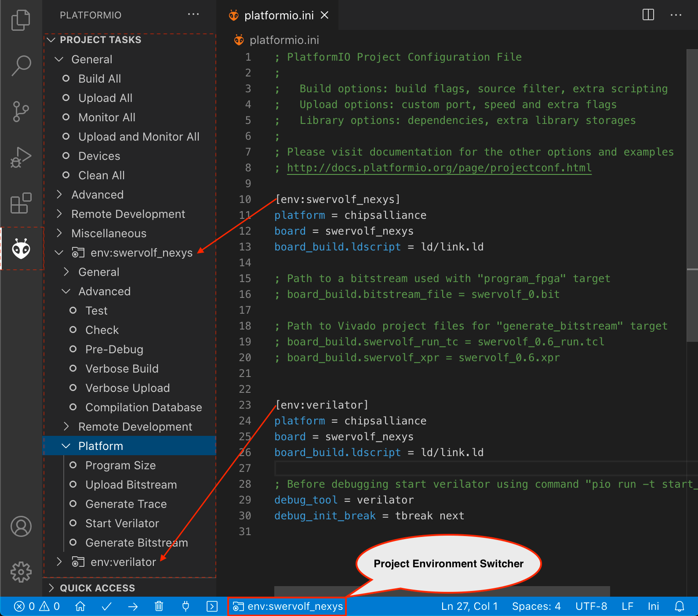Close the platformio.ini tab
This screenshot has height=616, width=698.
pyautogui.click(x=324, y=15)
